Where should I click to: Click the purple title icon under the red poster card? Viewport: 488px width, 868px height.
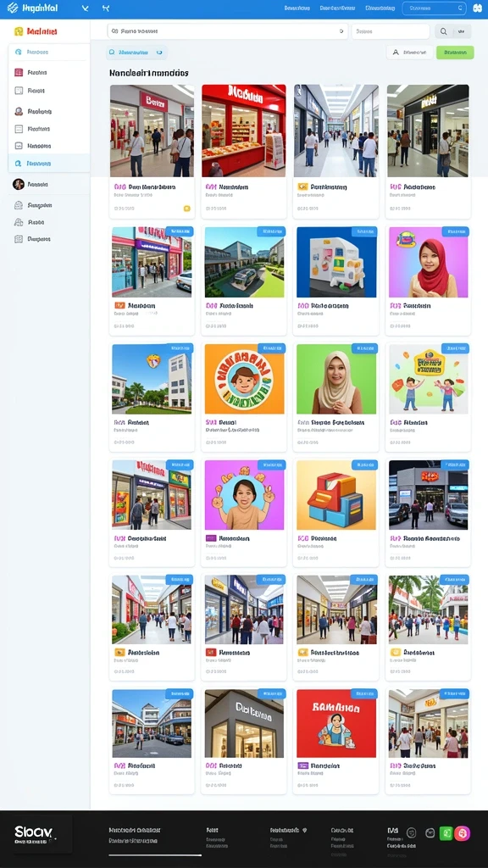pos(302,765)
